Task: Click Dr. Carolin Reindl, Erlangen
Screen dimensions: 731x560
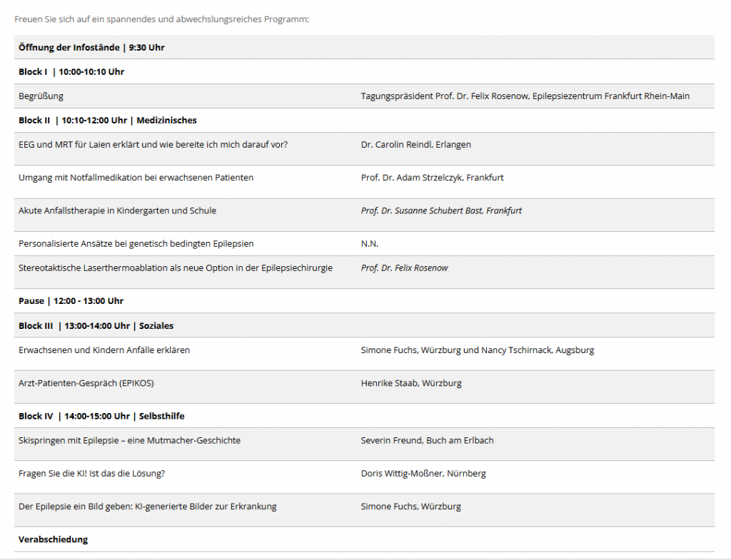Action: coord(416,144)
